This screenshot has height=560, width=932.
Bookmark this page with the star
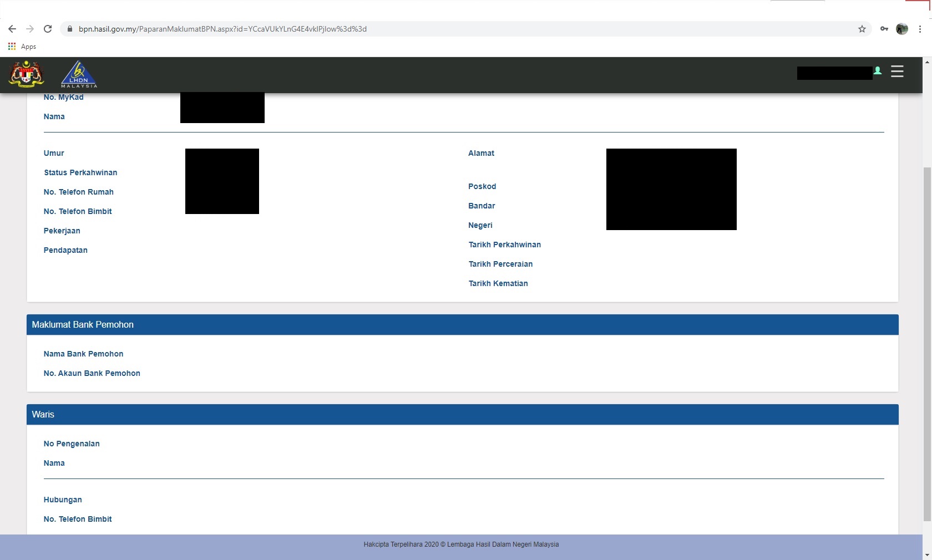click(862, 29)
